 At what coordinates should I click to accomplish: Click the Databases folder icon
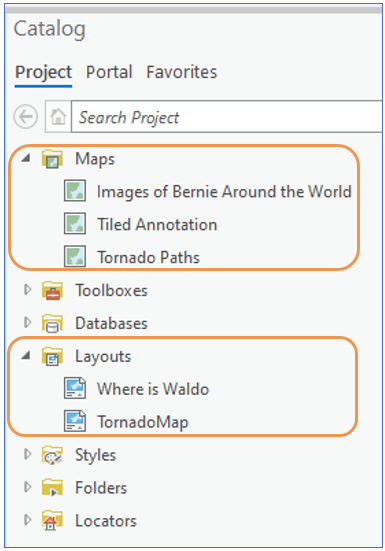click(52, 323)
